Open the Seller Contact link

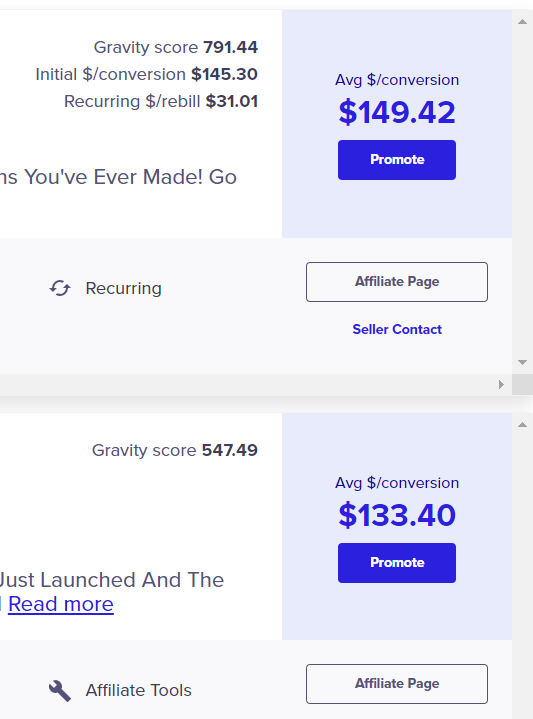coord(397,329)
